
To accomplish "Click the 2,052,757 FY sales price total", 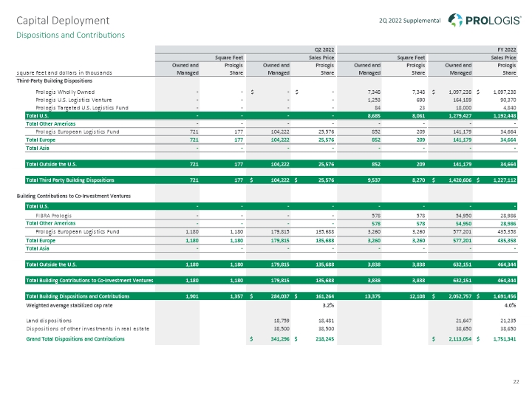I will pyautogui.click(x=460, y=296).
